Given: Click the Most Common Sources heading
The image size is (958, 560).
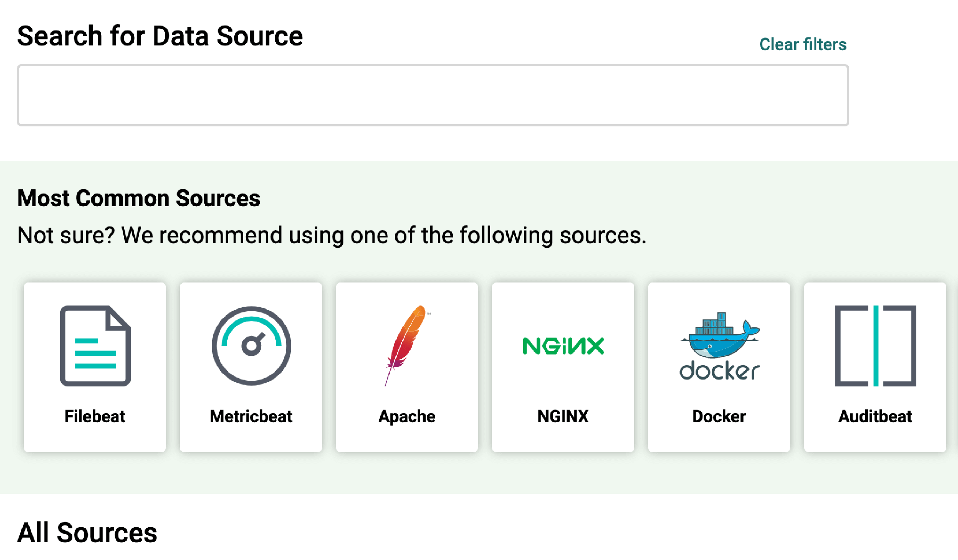Looking at the screenshot, I should coord(138,198).
